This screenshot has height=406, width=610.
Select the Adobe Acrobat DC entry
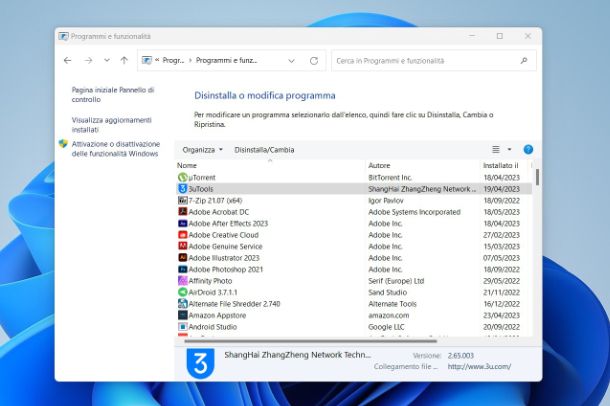click(x=219, y=212)
